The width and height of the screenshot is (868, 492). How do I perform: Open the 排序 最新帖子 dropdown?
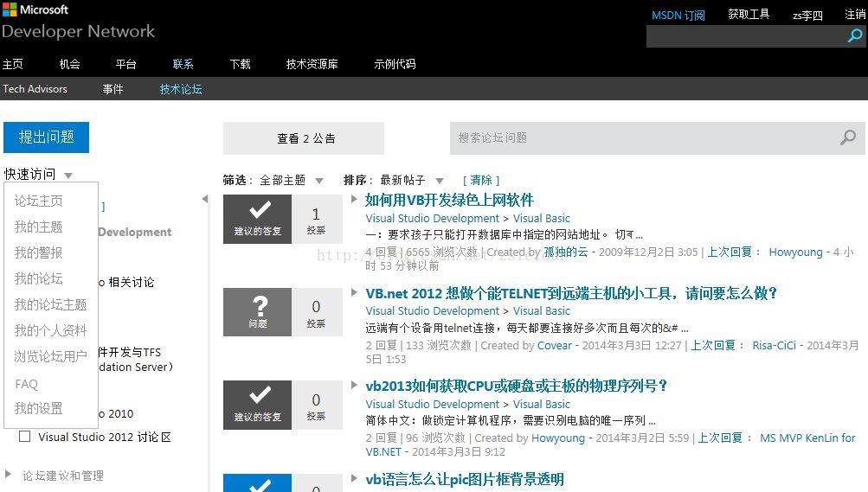(440, 181)
